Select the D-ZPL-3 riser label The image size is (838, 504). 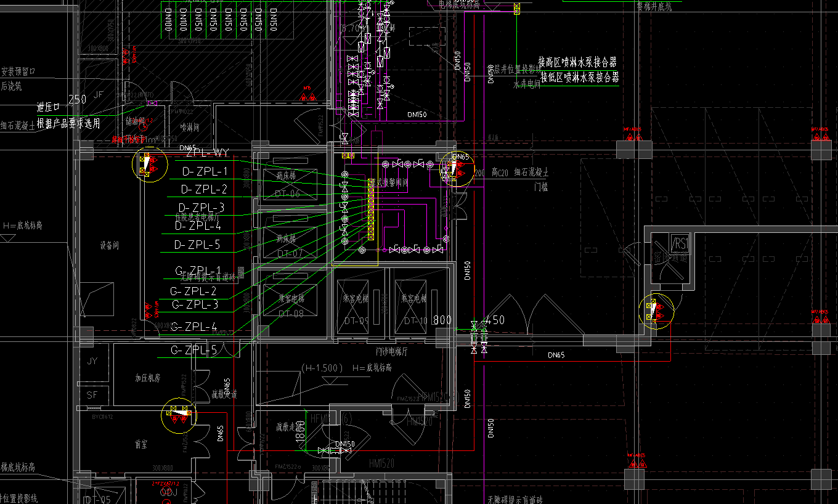pos(201,208)
